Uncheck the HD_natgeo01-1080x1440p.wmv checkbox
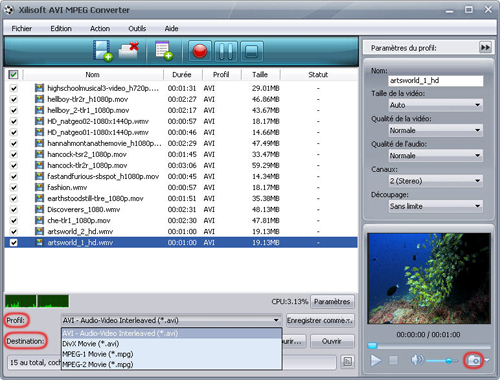The height and width of the screenshot is (380, 500). [14, 132]
